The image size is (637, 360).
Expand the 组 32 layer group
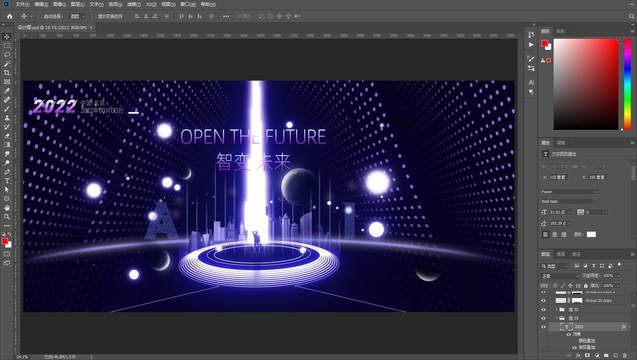(x=557, y=310)
